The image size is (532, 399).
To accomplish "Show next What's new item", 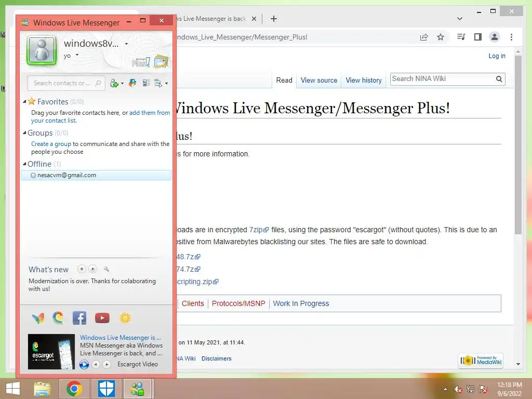I will pyautogui.click(x=92, y=269).
